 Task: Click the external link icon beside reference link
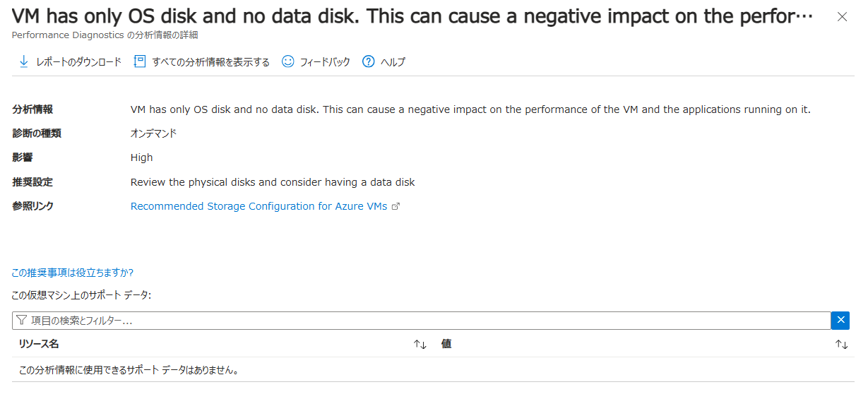coord(396,207)
